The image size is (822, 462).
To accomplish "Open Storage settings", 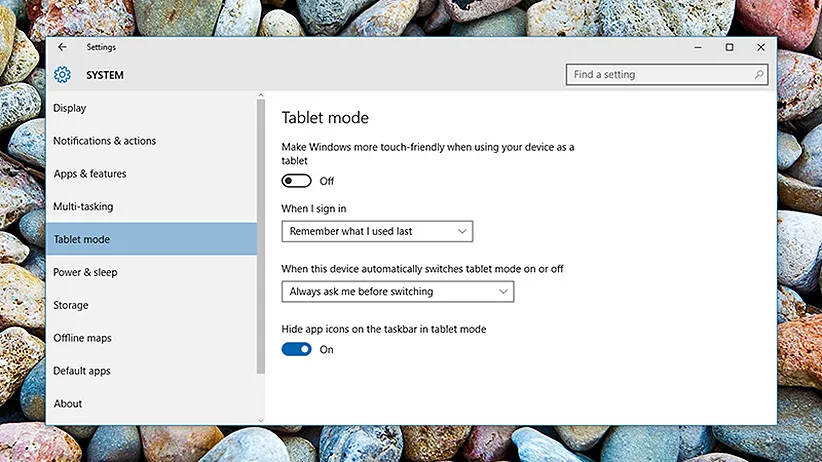I will [71, 305].
